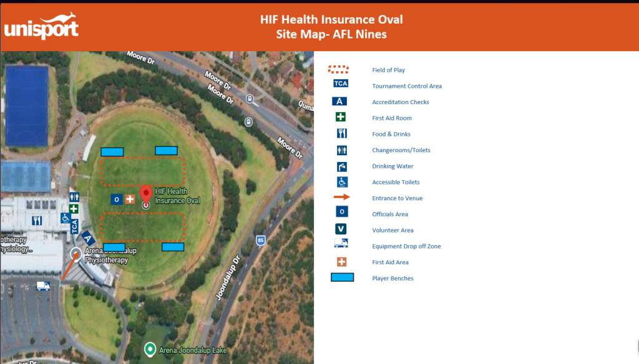
Task: Click the 'Accessible Toilets' legend label
Action: [x=396, y=182]
